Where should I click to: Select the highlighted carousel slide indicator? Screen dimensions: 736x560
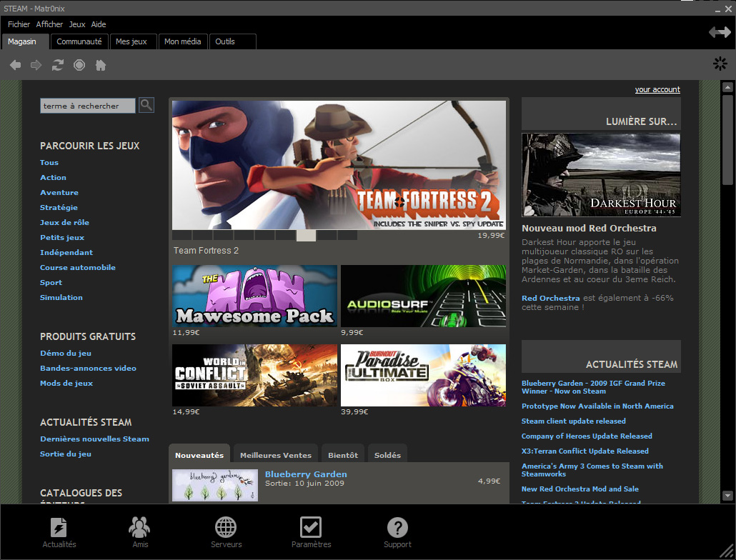[x=306, y=235]
